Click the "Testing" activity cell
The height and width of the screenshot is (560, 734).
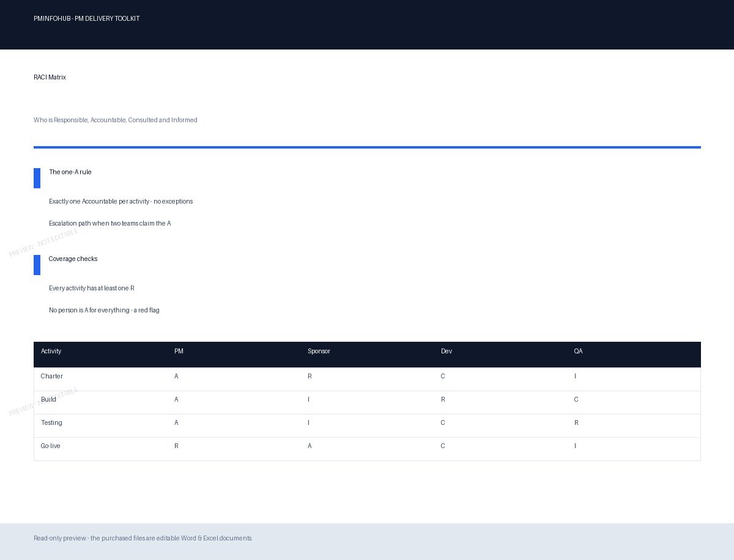click(51, 423)
